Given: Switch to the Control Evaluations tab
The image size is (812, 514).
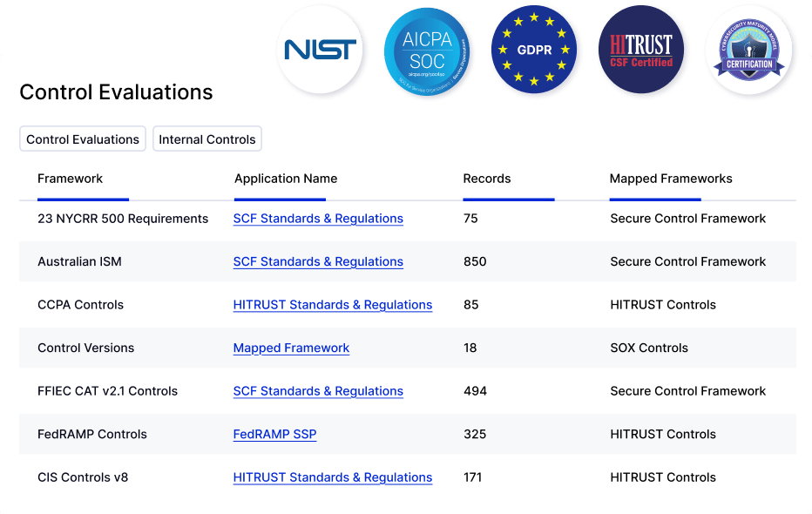Looking at the screenshot, I should (83, 139).
